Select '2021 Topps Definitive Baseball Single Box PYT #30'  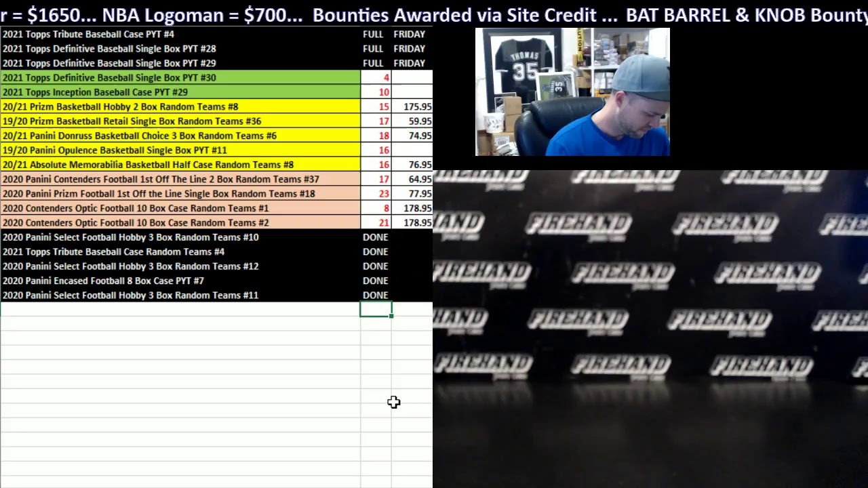[x=180, y=77]
